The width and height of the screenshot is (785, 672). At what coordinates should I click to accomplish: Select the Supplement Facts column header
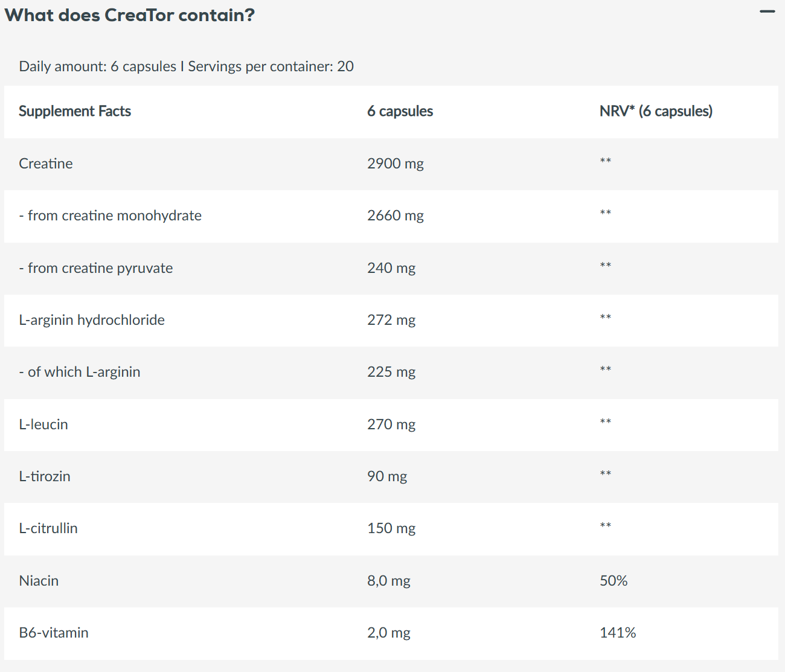[75, 111]
